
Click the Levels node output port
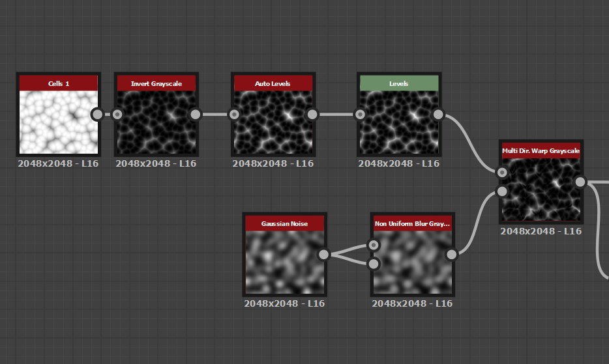(x=438, y=115)
